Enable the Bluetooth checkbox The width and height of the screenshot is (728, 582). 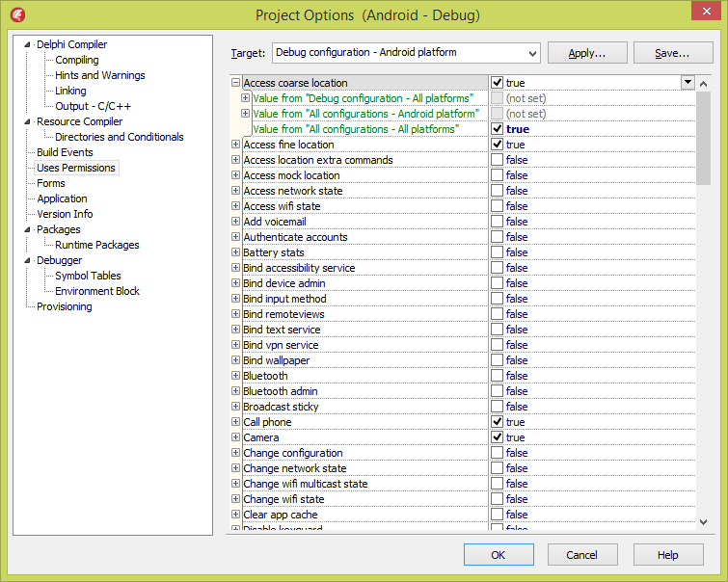click(497, 376)
